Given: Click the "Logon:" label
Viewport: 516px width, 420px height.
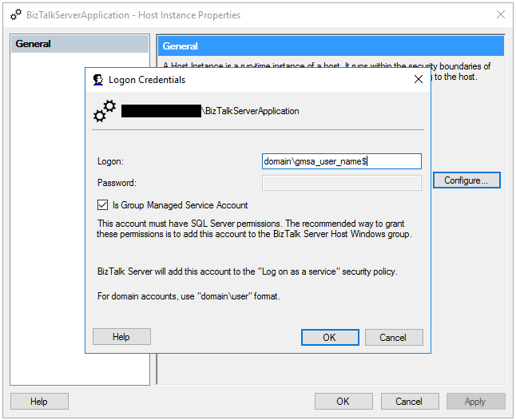Looking at the screenshot, I should coord(110,161).
